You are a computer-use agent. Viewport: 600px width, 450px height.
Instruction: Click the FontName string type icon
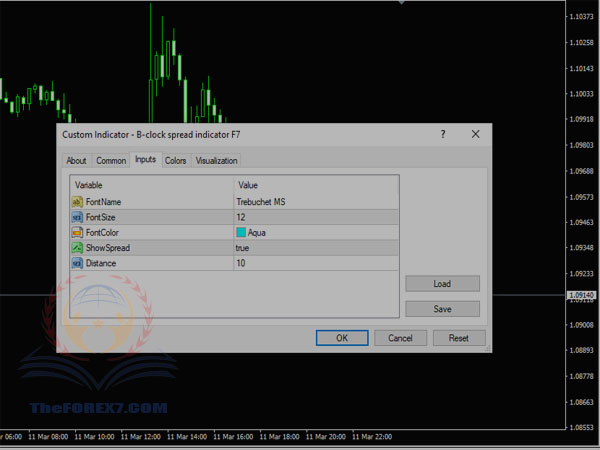coord(77,202)
